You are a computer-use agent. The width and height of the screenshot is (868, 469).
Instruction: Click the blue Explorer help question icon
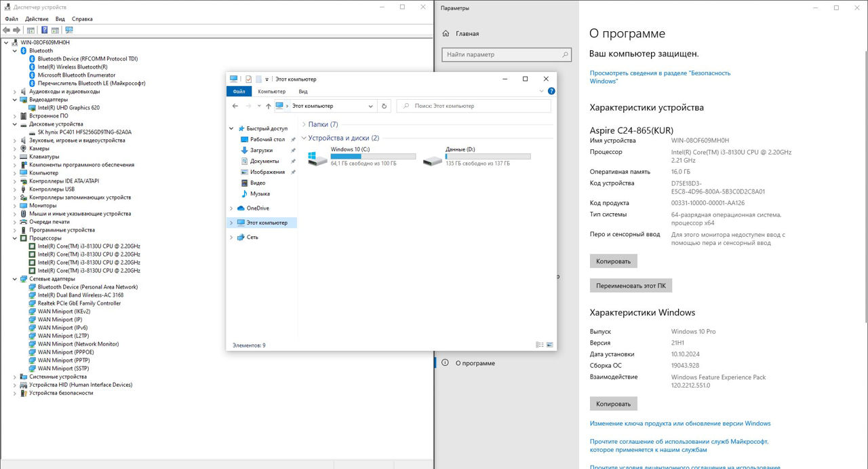551,91
